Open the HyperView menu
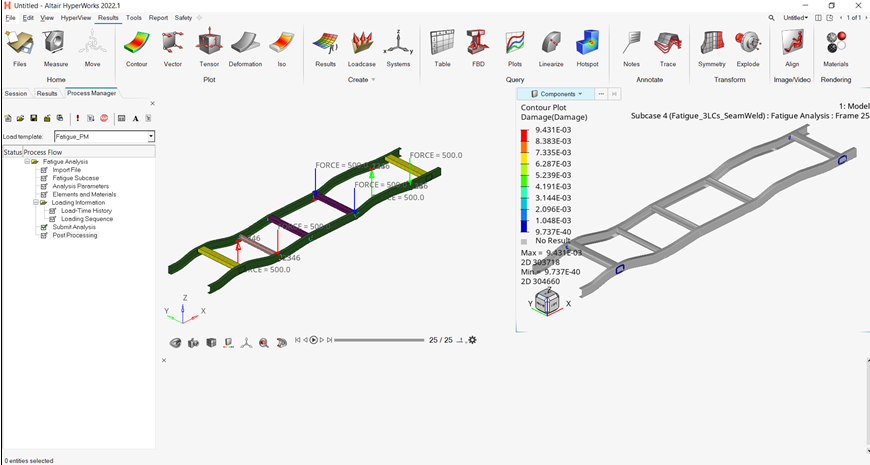The image size is (870, 465). point(74,18)
